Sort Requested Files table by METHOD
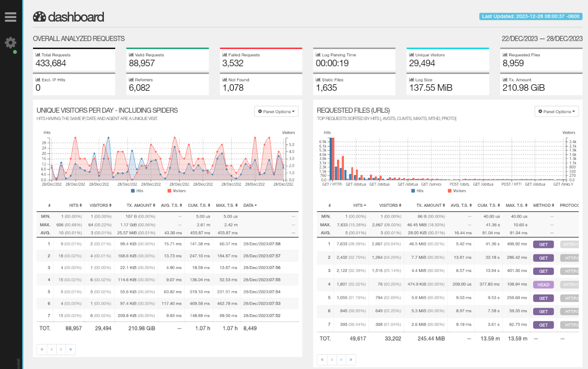This screenshot has width=588, height=369. pyautogui.click(x=543, y=205)
